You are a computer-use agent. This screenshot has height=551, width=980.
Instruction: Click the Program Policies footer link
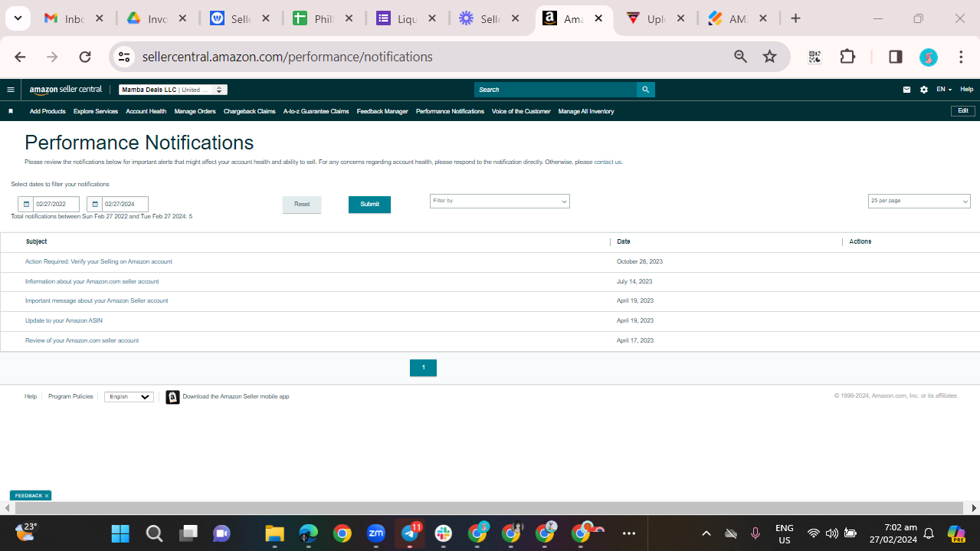pos(70,397)
